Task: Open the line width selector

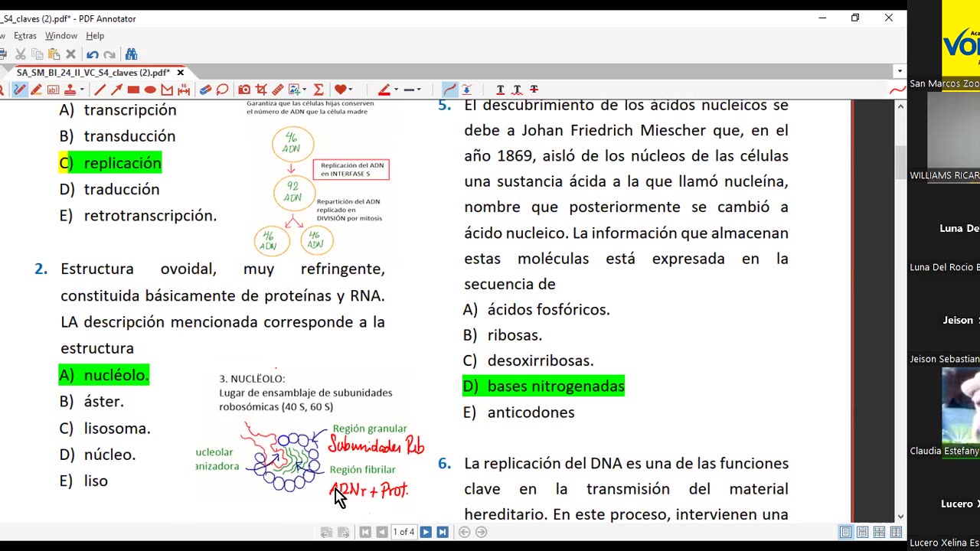Action: (409, 90)
